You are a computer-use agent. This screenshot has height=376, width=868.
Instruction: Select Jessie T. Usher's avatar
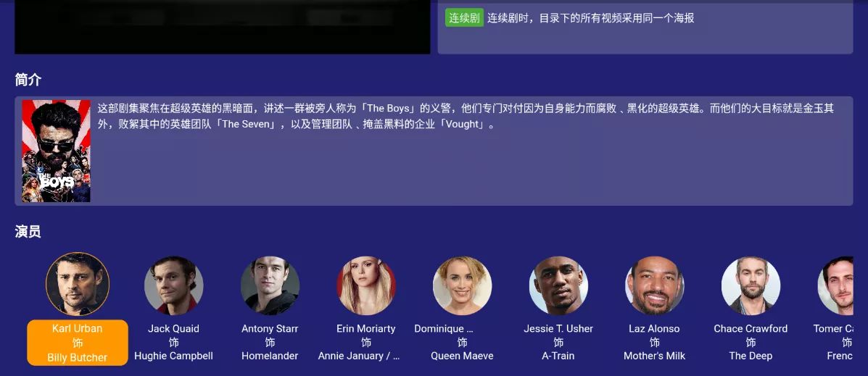point(558,286)
